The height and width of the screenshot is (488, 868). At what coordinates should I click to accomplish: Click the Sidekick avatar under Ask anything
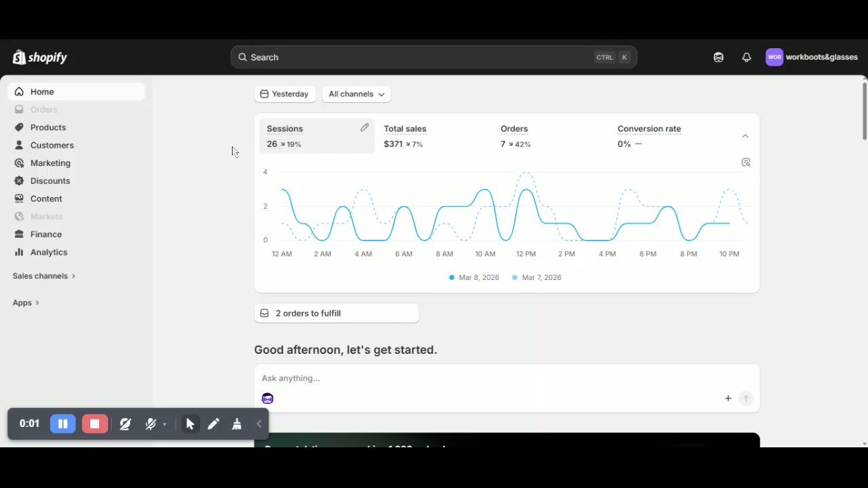(267, 399)
